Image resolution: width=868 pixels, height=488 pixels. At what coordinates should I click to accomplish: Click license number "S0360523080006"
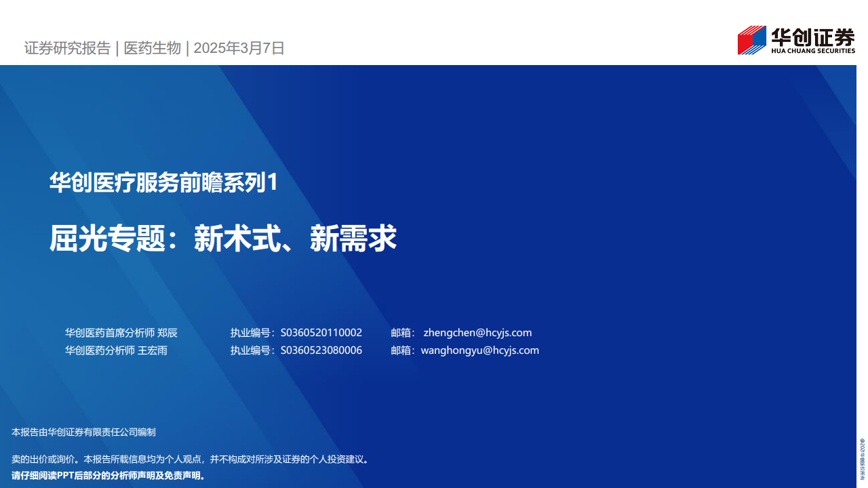tap(321, 350)
